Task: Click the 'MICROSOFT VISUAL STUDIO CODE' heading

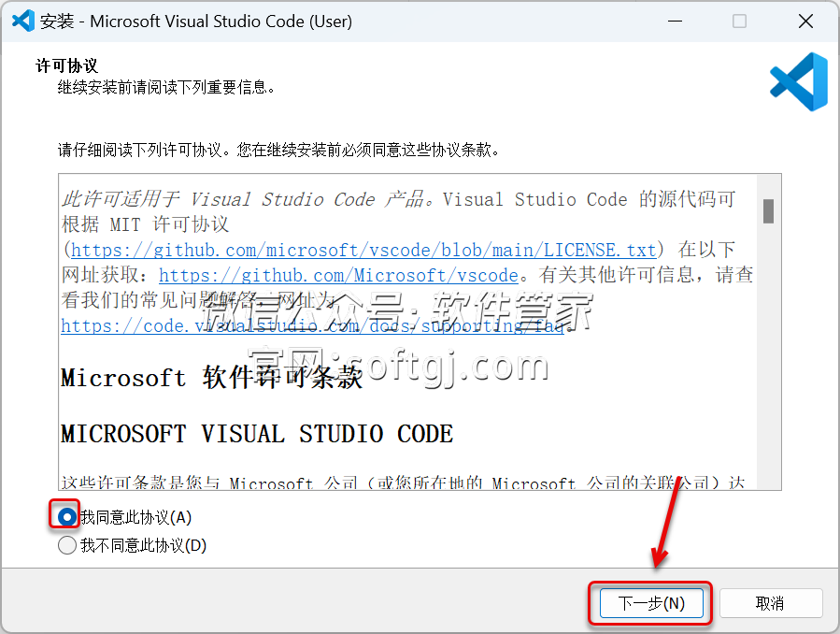Action: coord(257,434)
